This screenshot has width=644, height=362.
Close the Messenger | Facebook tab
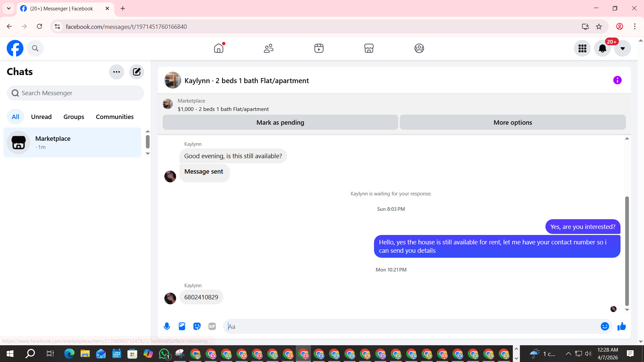click(107, 8)
